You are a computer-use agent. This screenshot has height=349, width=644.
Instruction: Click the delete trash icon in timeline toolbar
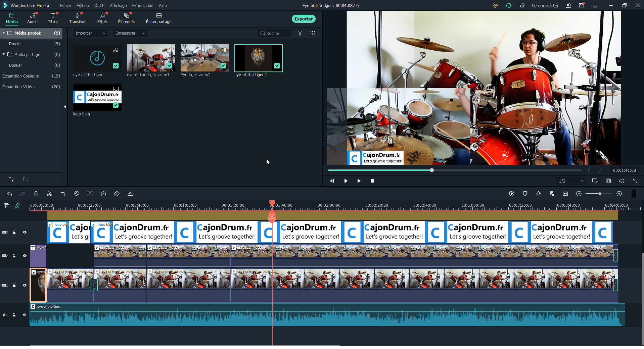(36, 194)
